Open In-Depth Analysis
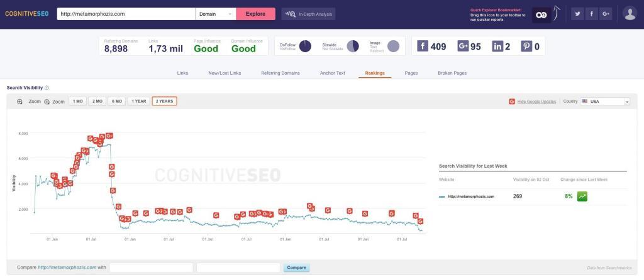The image size is (644, 280). 308,14
